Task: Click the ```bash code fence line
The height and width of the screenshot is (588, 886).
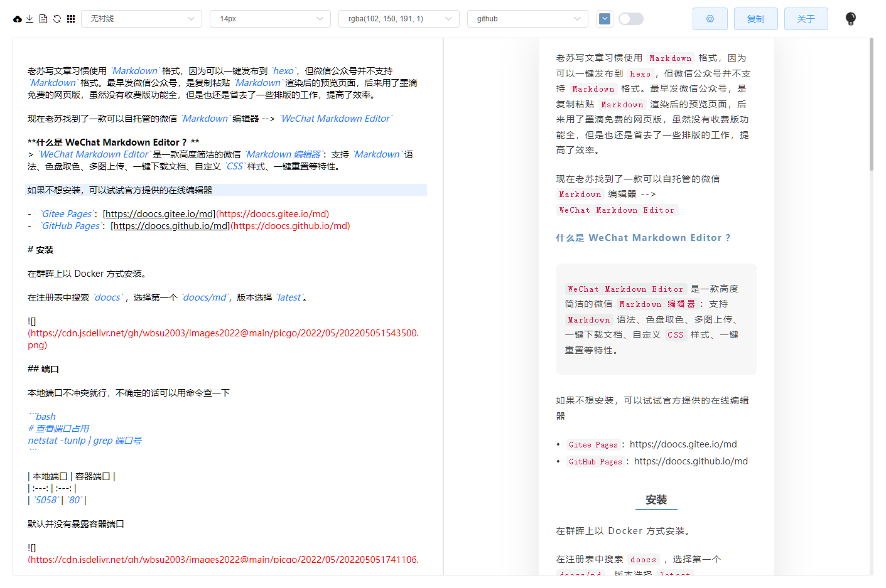Action: [x=42, y=417]
